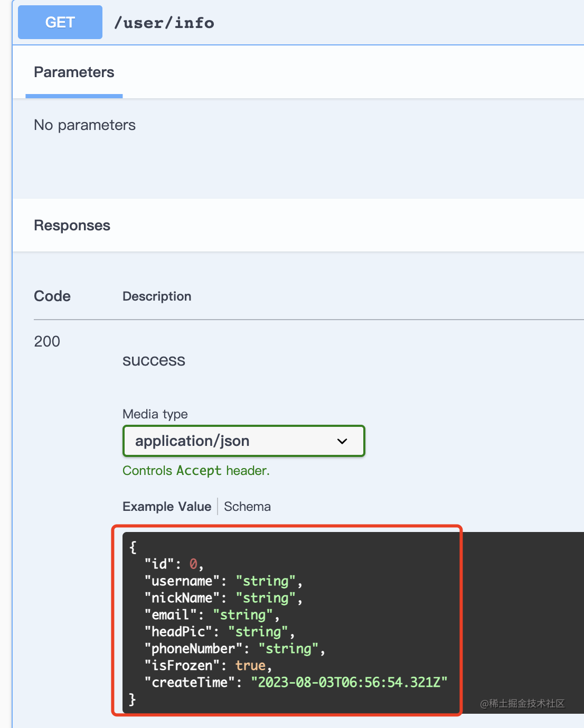Select the Parameters tab
This screenshot has width=584, height=728.
click(74, 72)
